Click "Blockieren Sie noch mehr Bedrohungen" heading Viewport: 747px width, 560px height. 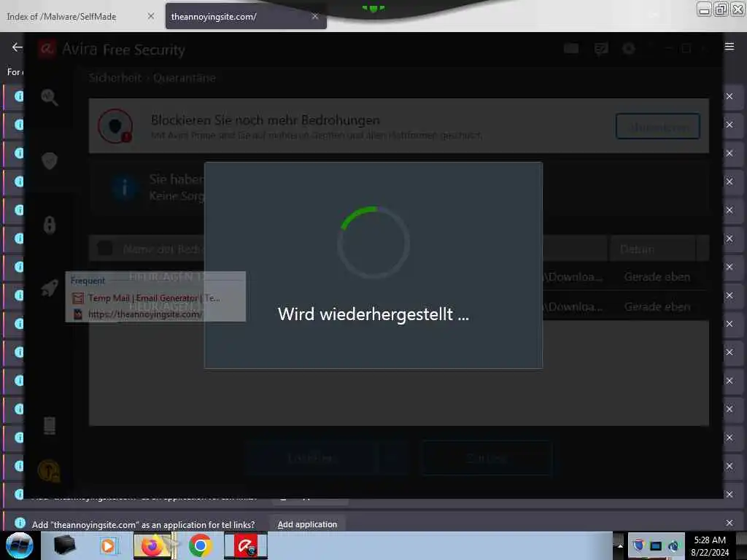pos(266,120)
